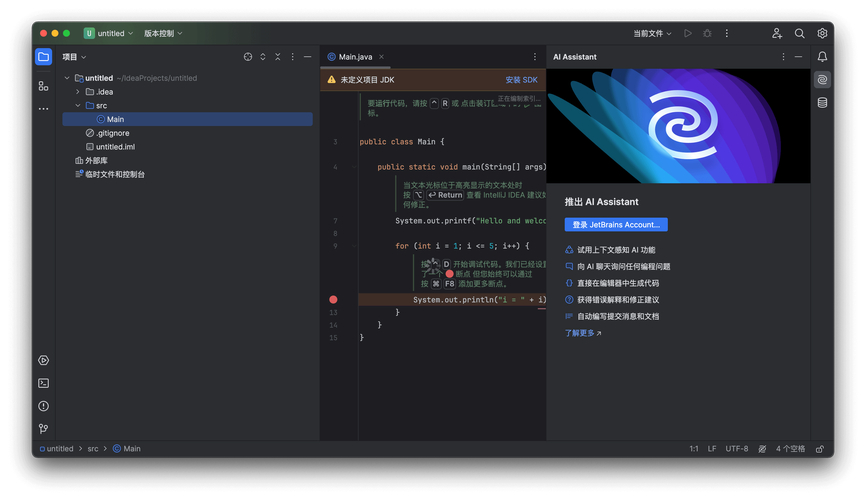The height and width of the screenshot is (500, 866).
Task: Open the 项目 view dropdown
Action: coord(74,57)
